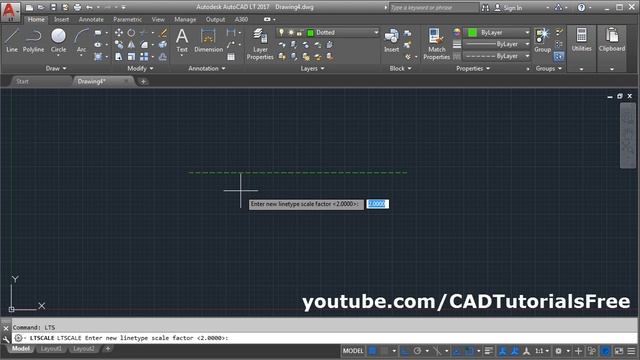
Task: Toggle polar tracking in status bar
Action: tap(417, 351)
